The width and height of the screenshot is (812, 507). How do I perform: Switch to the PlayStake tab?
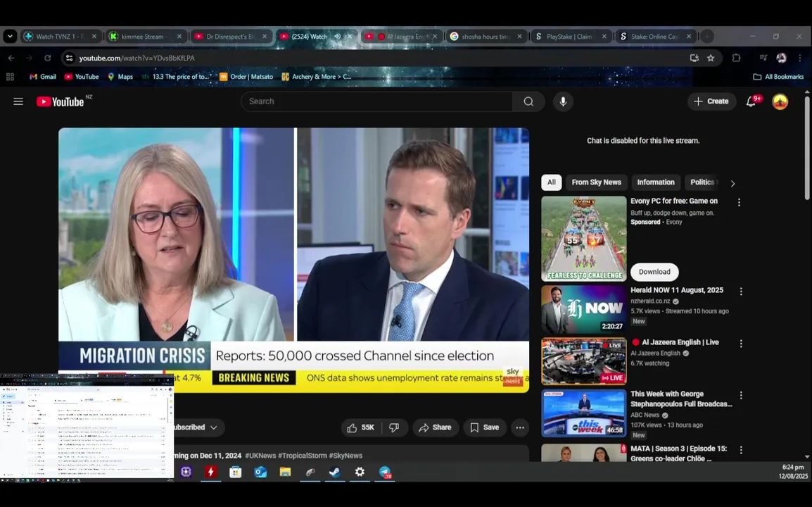click(571, 37)
